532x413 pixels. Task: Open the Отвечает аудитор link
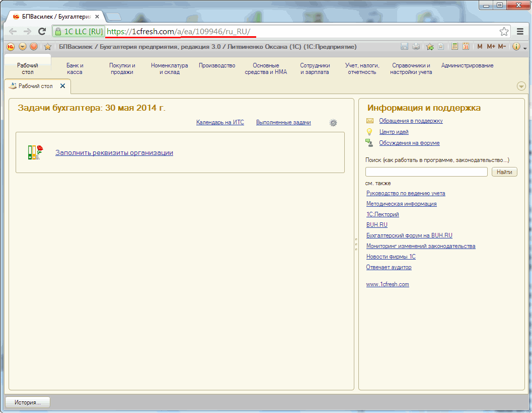pyautogui.click(x=389, y=267)
